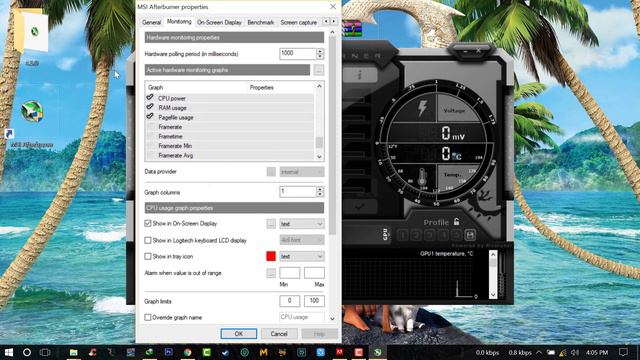Click the GPU selector label in Afterburner
The height and width of the screenshot is (360, 640).
pyautogui.click(x=385, y=234)
